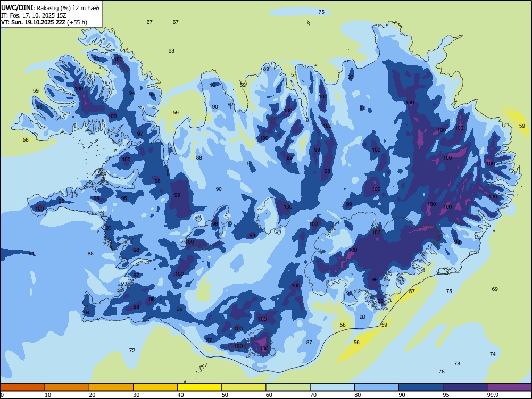Click the 30–40 golden legend swatch

(x=155, y=387)
